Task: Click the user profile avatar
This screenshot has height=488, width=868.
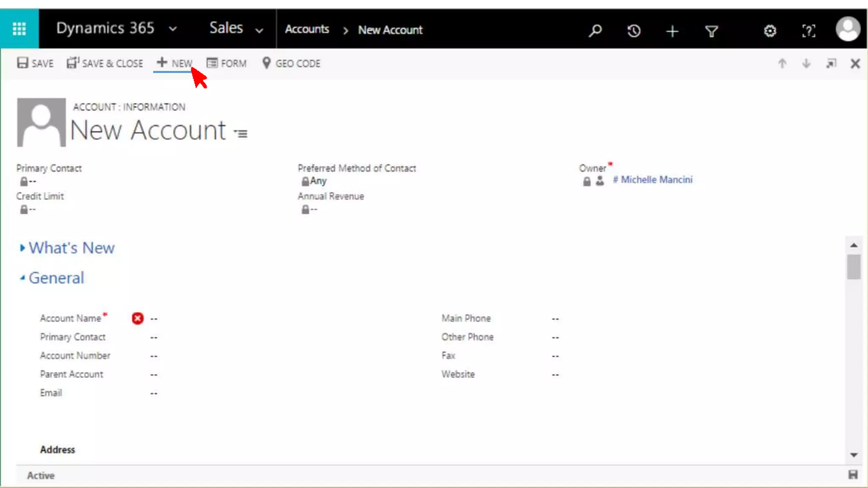Action: click(x=848, y=29)
